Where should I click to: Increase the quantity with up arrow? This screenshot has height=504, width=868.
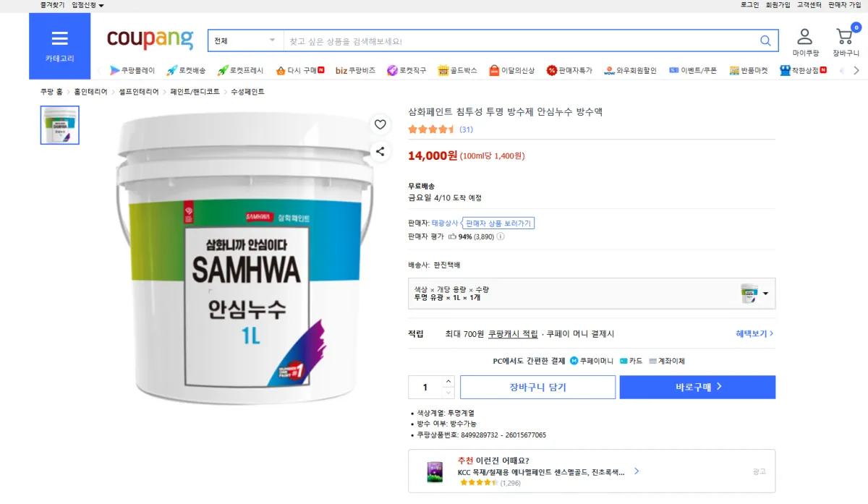tap(448, 381)
